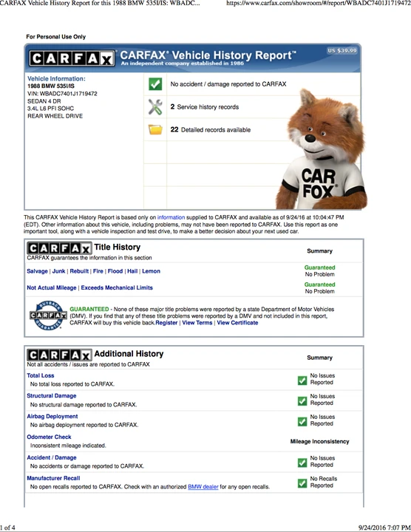This screenshot has width=411, height=532.
Task: Click the Register buyback link
Action: click(166, 323)
